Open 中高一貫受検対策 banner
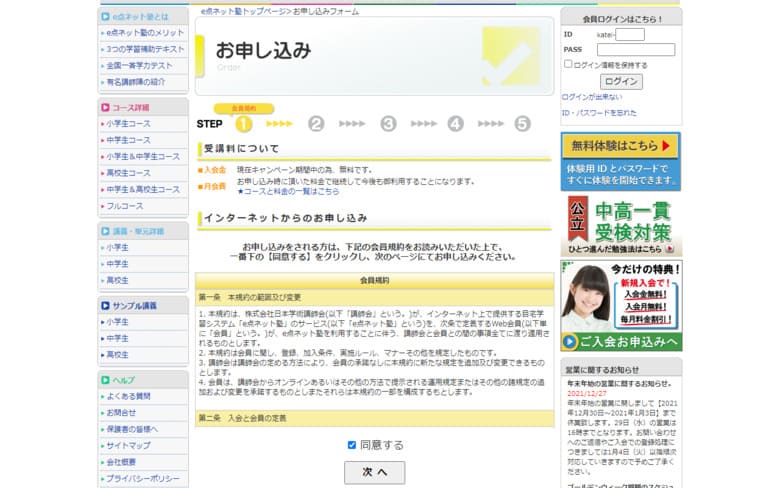 coord(621,225)
